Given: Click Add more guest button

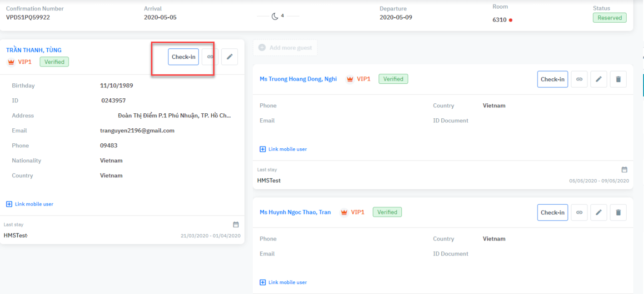Looking at the screenshot, I should (285, 48).
